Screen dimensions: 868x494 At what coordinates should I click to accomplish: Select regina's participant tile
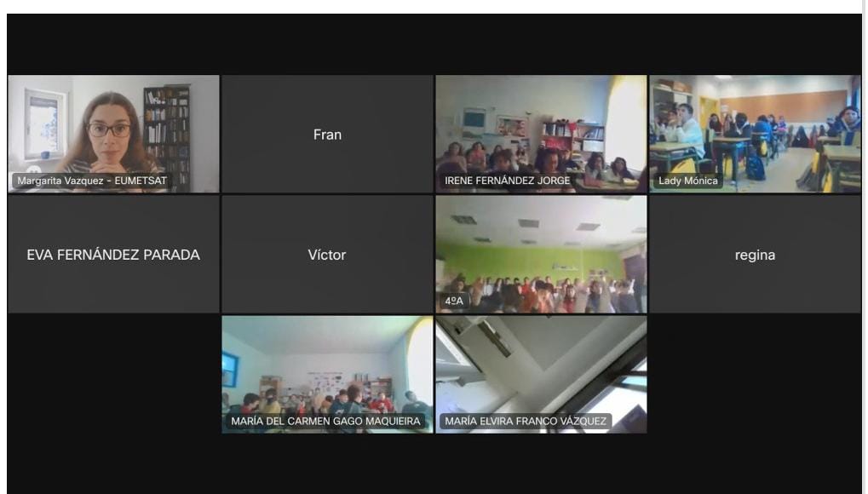(755, 254)
